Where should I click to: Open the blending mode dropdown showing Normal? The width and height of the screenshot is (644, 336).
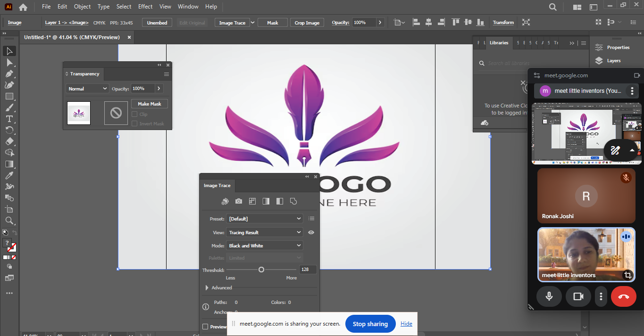tap(88, 89)
